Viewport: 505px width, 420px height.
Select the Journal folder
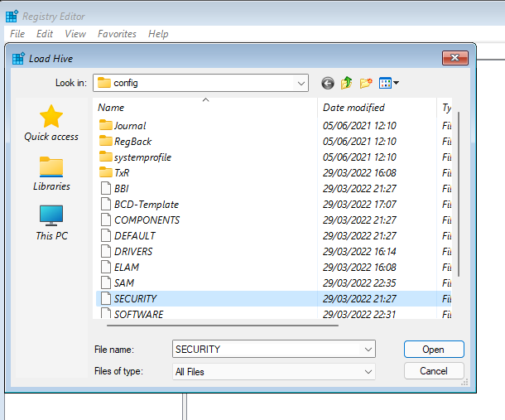coord(129,126)
